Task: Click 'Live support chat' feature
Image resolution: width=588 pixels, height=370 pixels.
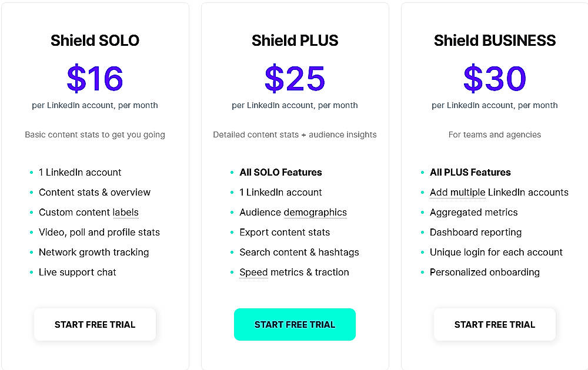Action: [77, 272]
